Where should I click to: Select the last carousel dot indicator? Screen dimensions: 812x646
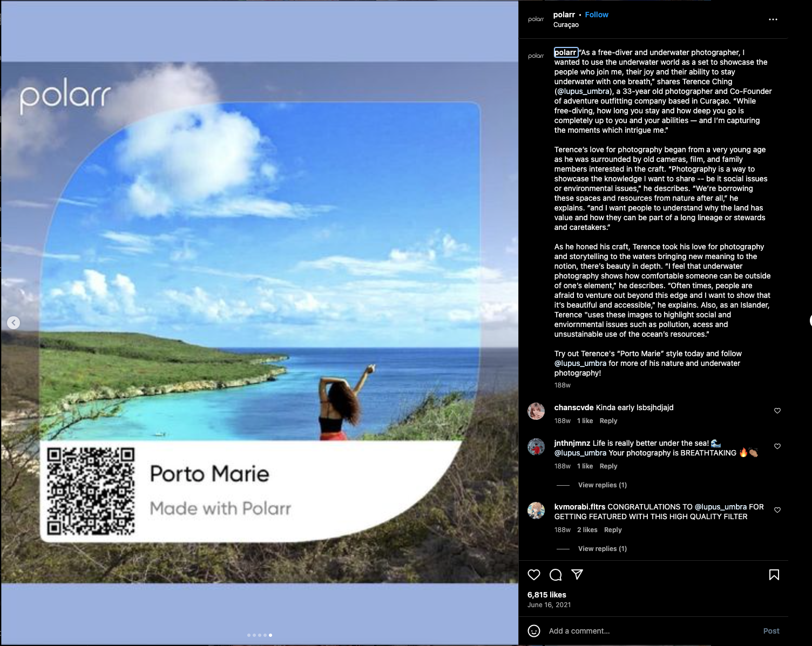click(270, 635)
